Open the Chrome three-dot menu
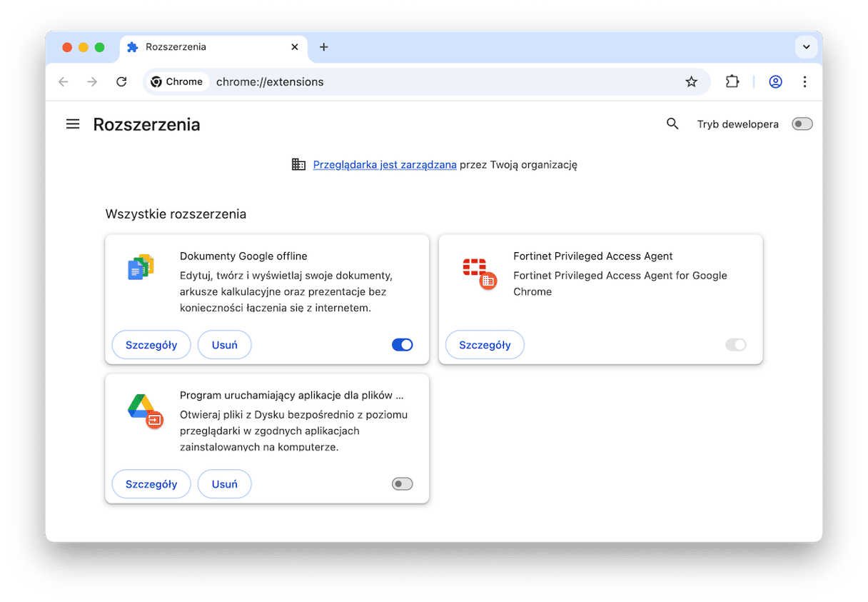 pos(804,82)
